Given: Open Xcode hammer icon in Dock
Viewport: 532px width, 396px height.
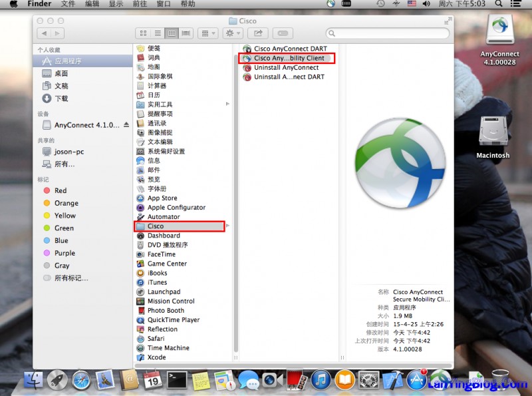Looking at the screenshot, I should point(392,380).
